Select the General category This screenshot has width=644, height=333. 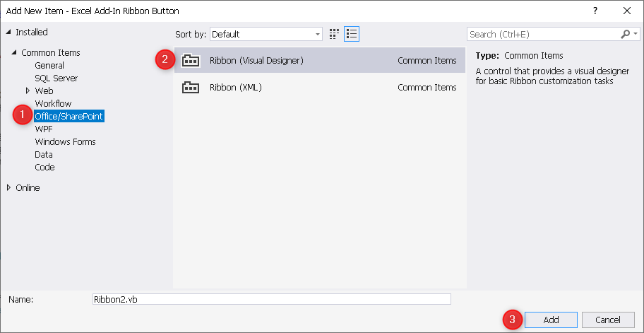(49, 65)
